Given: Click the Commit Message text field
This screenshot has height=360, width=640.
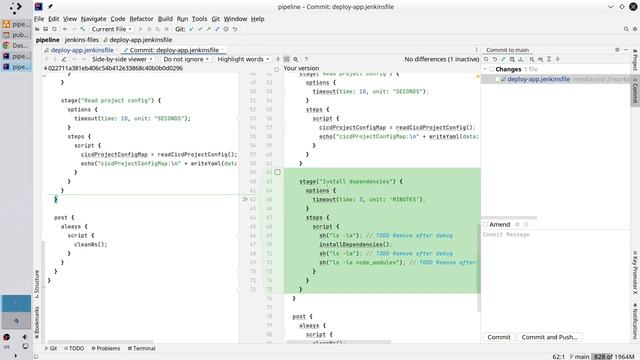Looking at the screenshot, I should click(x=556, y=280).
